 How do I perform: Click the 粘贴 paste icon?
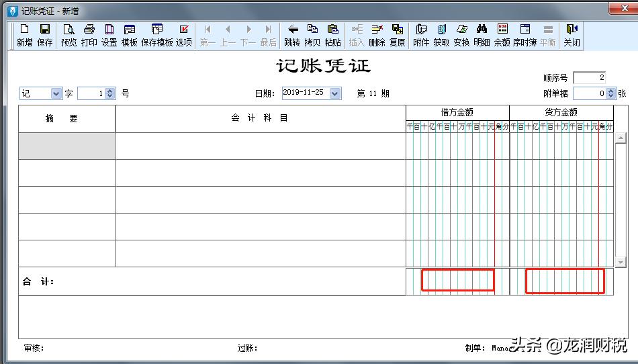(333, 35)
